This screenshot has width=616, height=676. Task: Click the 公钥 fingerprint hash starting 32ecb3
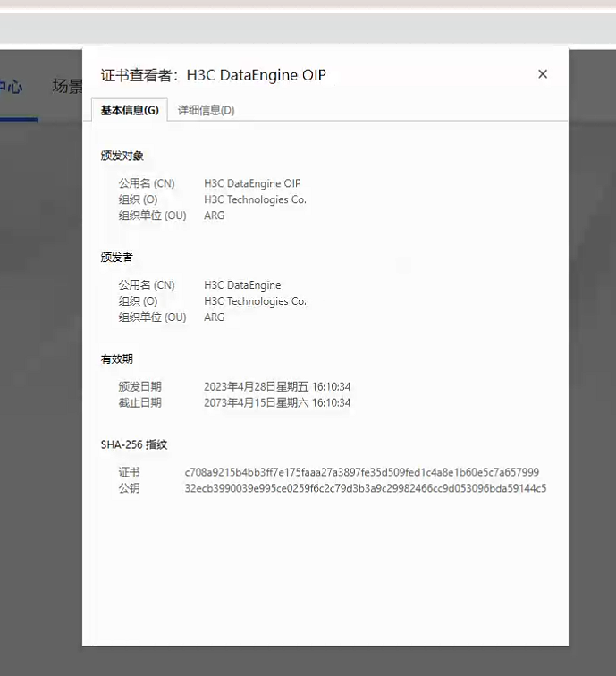(365, 489)
